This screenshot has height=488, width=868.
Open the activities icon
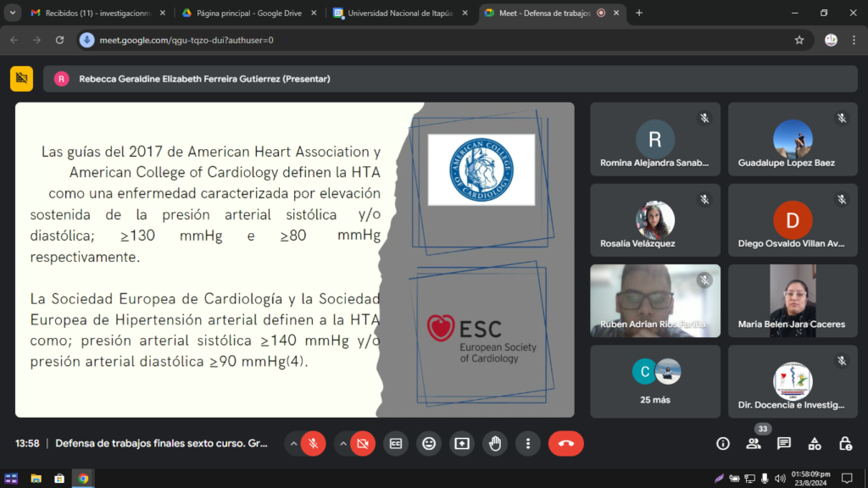coord(815,443)
